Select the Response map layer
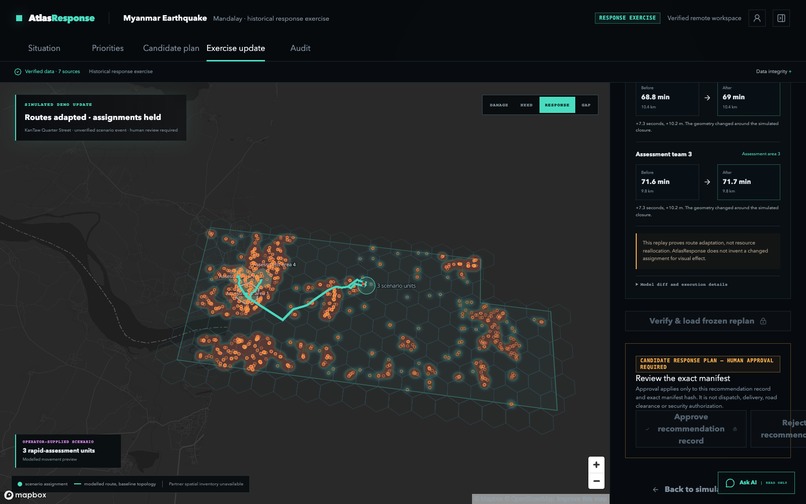Image resolution: width=806 pixels, height=504 pixels. (557, 105)
